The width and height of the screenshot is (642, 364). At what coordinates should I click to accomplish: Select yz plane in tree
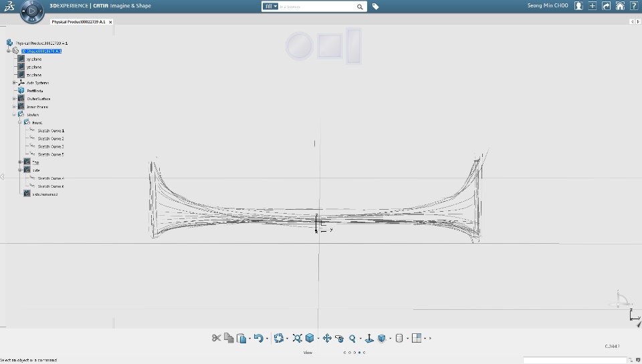[33, 67]
